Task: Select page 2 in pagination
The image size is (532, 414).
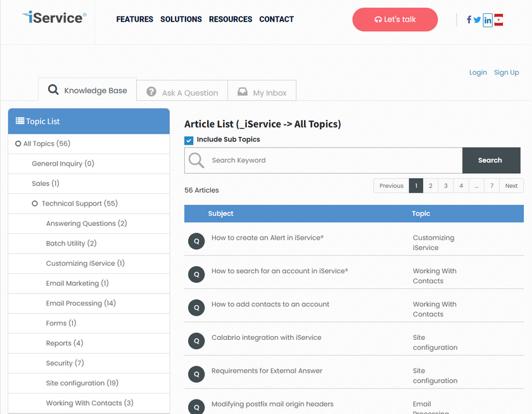Action: (x=431, y=186)
